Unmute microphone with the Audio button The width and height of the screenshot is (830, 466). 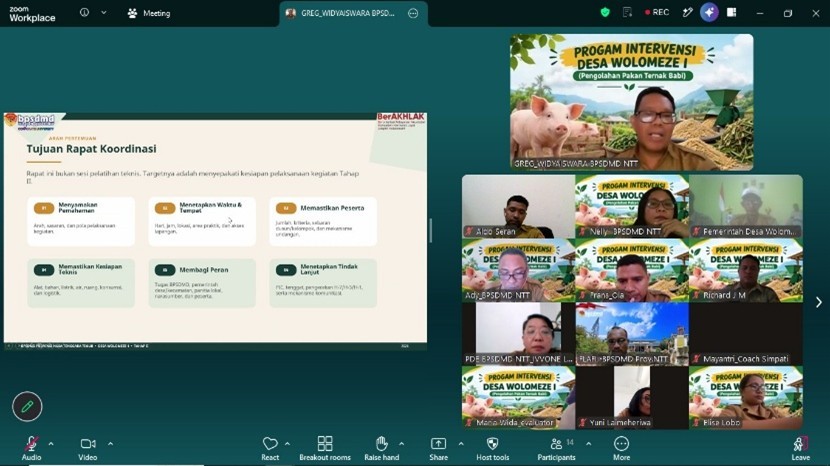point(31,448)
